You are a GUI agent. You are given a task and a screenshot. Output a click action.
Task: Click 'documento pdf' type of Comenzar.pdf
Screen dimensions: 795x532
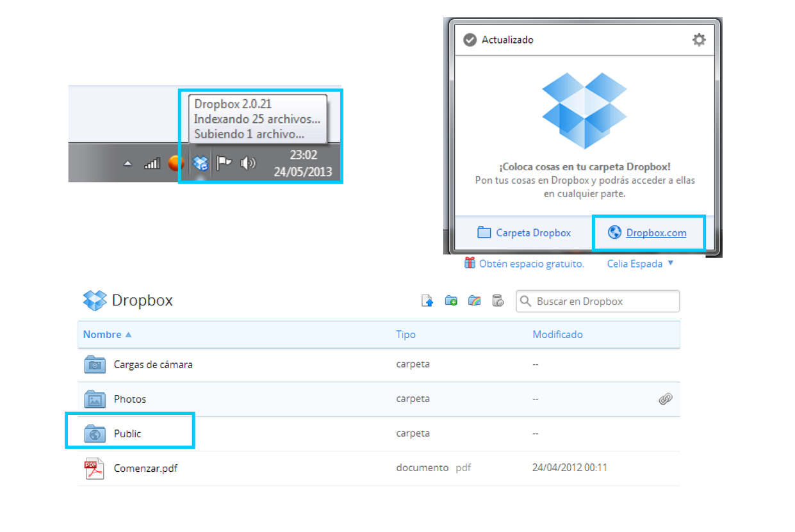coord(434,467)
